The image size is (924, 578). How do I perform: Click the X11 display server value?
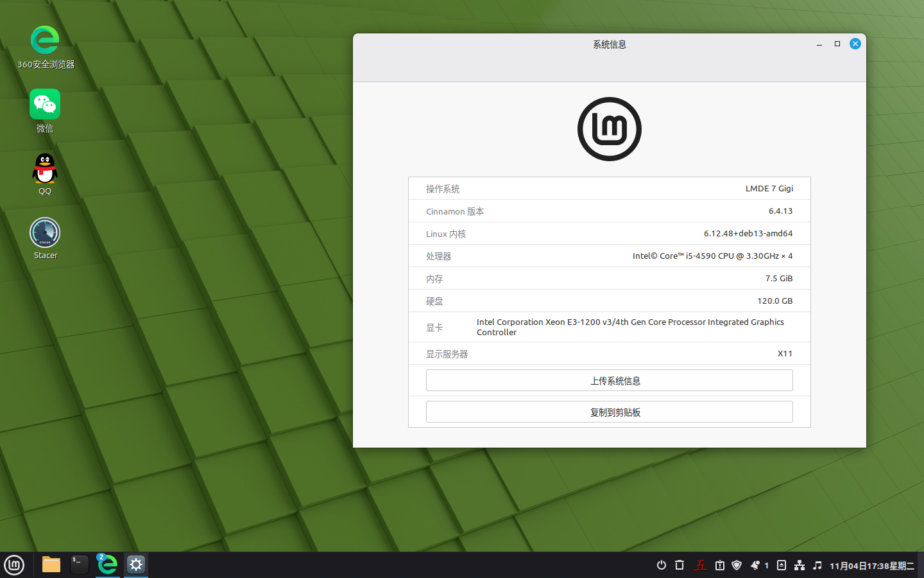[x=785, y=353]
